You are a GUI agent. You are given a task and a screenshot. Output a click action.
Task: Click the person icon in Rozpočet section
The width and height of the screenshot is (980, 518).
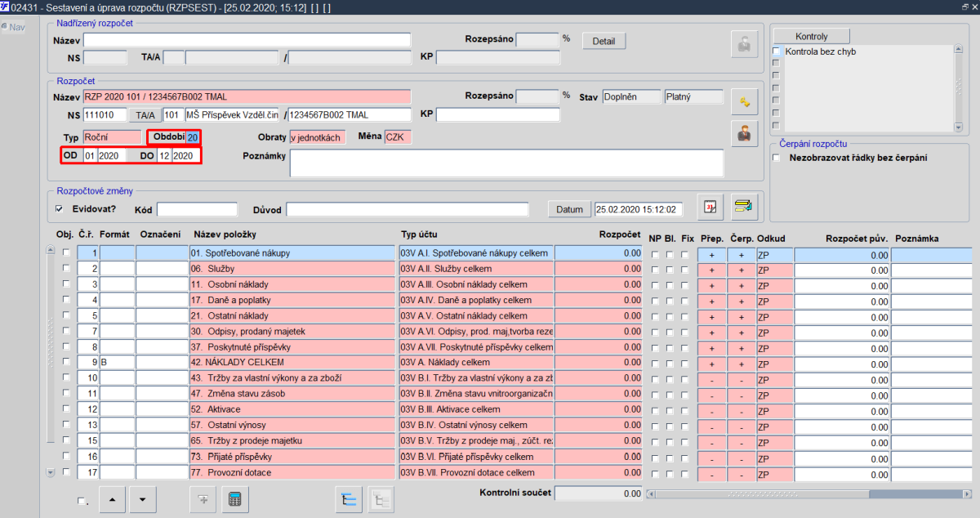(744, 134)
